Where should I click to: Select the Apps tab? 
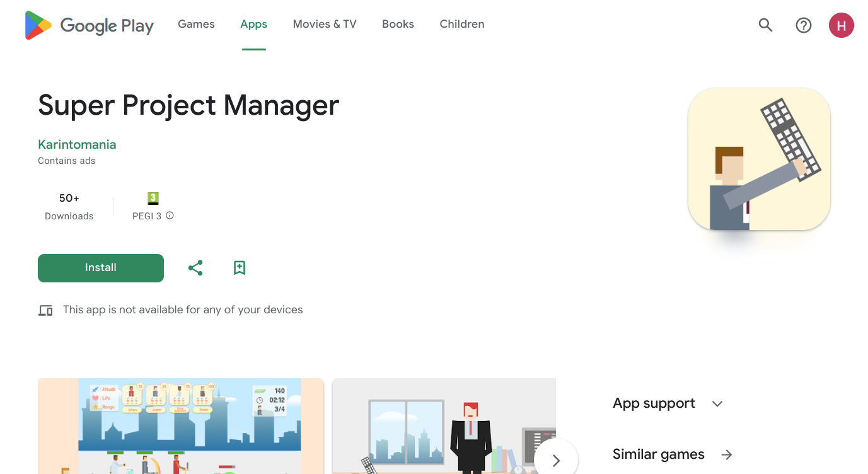click(253, 24)
